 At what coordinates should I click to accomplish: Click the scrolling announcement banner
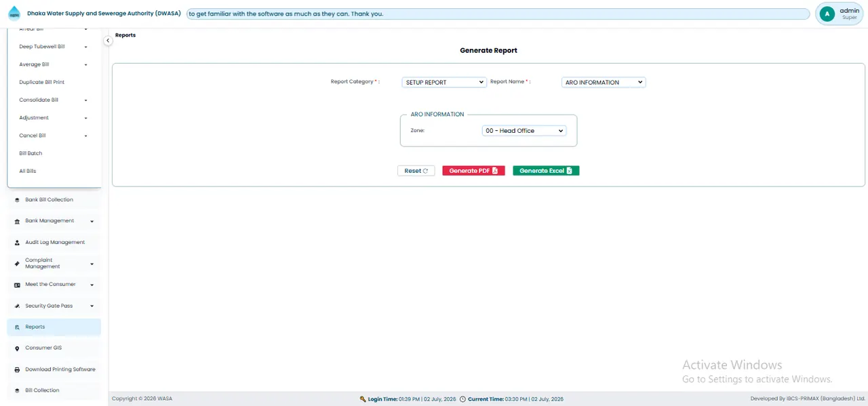pos(498,14)
